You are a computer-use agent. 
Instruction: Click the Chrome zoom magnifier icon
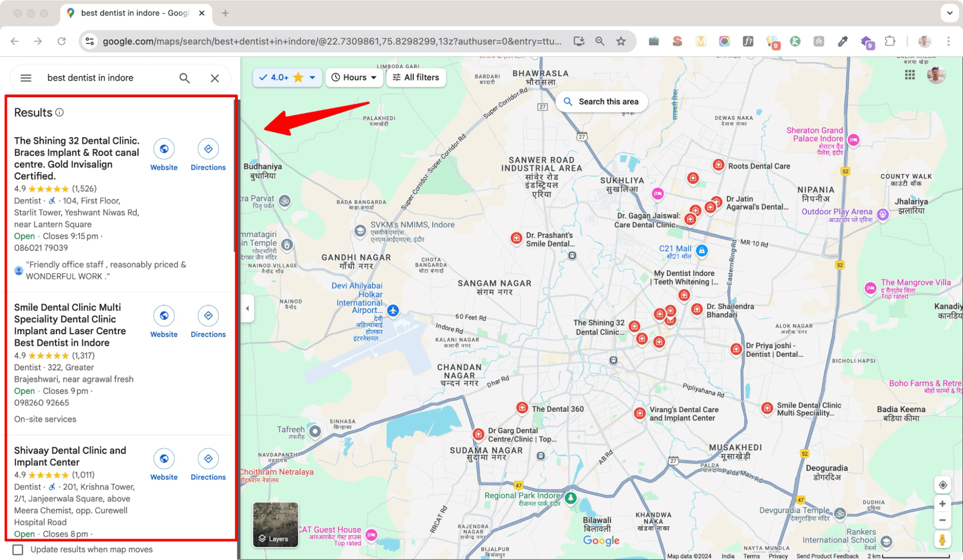pyautogui.click(x=600, y=41)
